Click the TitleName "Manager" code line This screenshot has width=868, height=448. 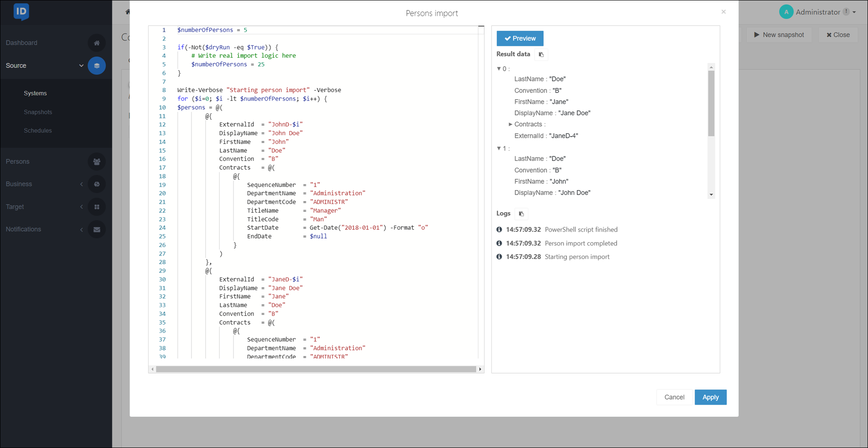click(294, 210)
